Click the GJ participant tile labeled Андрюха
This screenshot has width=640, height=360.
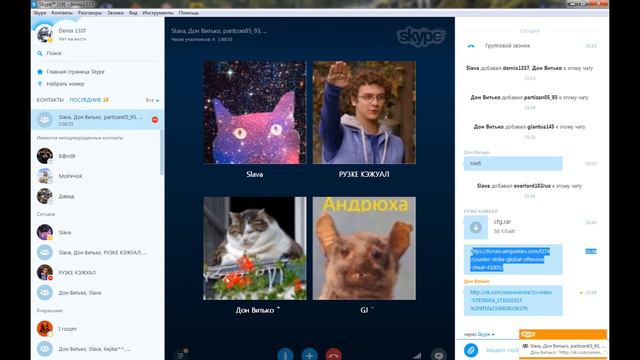click(x=364, y=248)
